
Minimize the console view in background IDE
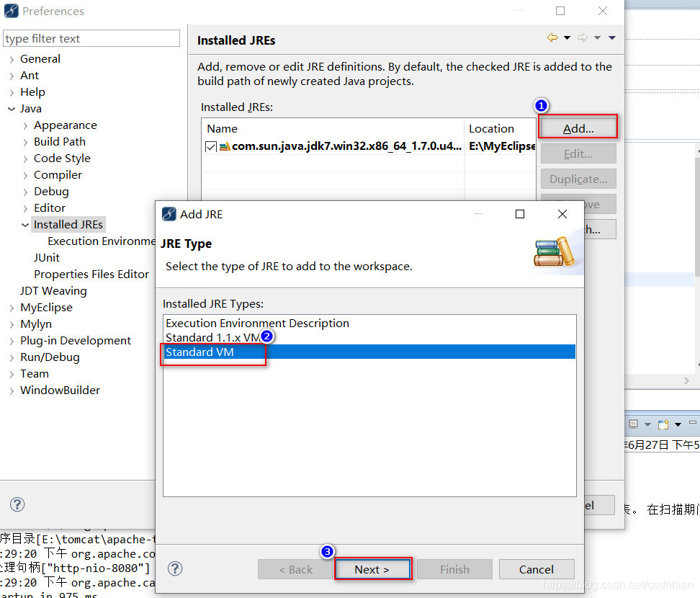pyautogui.click(x=693, y=422)
